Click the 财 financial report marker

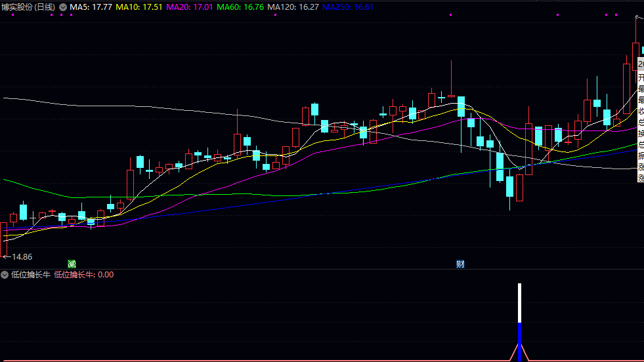461,264
